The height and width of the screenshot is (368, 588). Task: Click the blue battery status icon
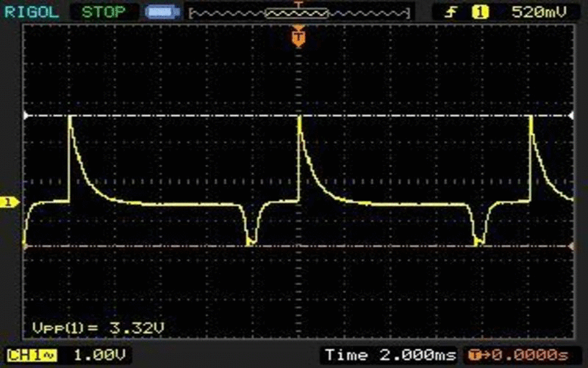pos(162,13)
